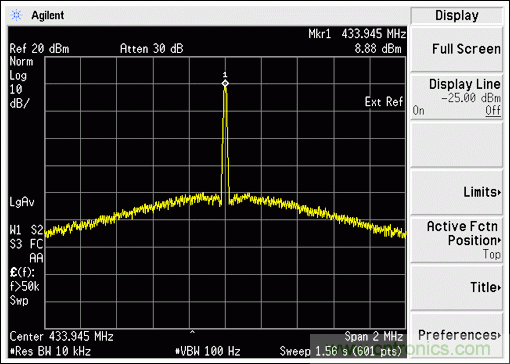Set Display Line to Off
This screenshot has width=510, height=364.
[x=493, y=110]
